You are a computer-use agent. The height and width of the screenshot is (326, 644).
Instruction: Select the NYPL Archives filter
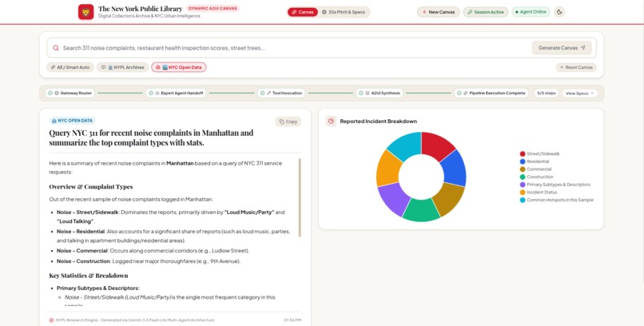[x=122, y=67]
